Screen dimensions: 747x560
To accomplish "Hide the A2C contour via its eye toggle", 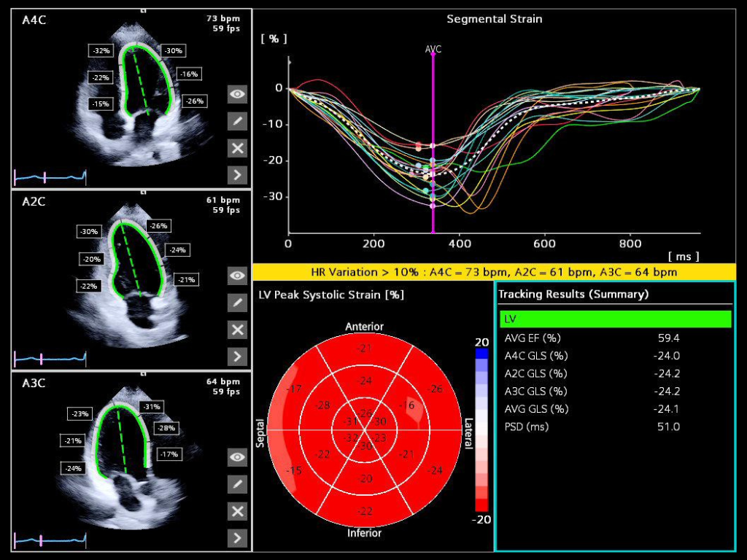I will [x=236, y=276].
